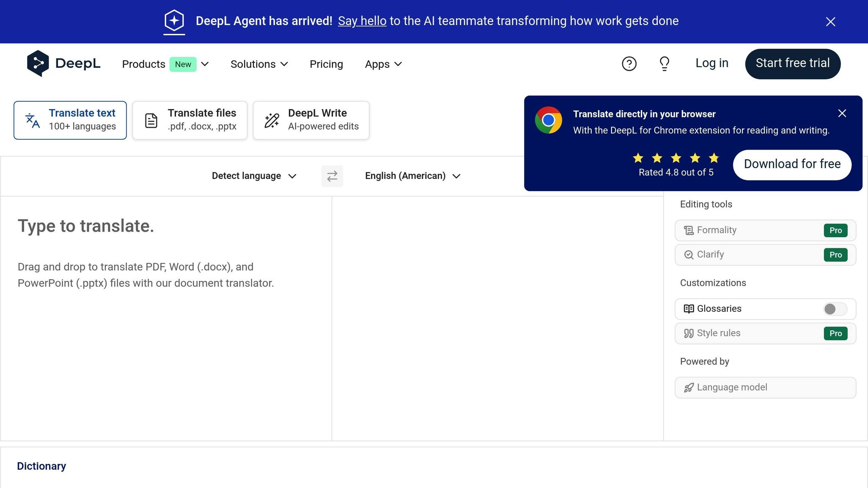Swap source and target languages
The width and height of the screenshot is (868, 488).
tap(332, 176)
